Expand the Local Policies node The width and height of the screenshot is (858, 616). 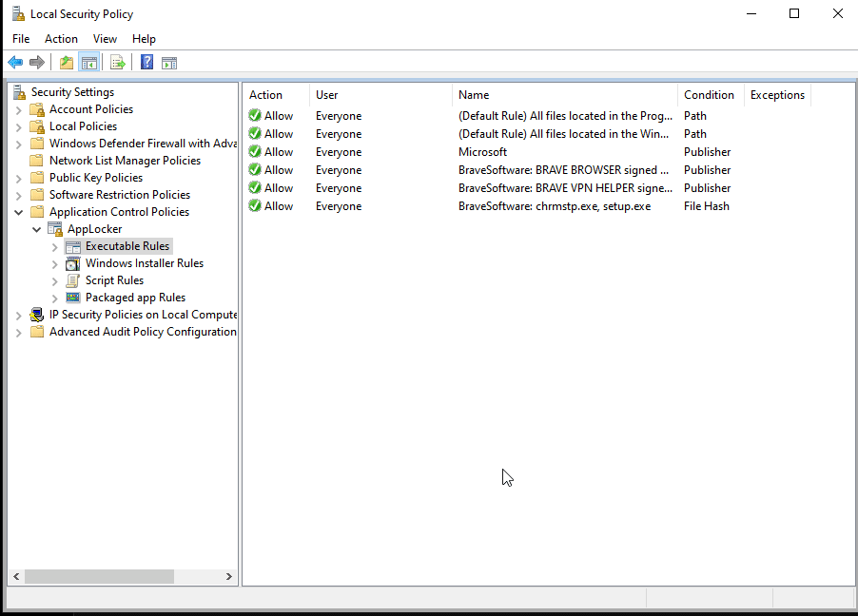19,127
